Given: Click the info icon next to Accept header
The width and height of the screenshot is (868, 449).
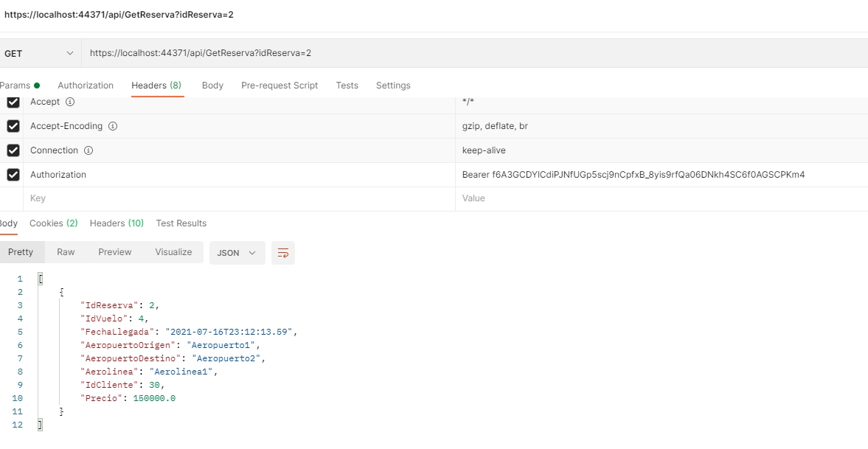Looking at the screenshot, I should click(x=69, y=101).
